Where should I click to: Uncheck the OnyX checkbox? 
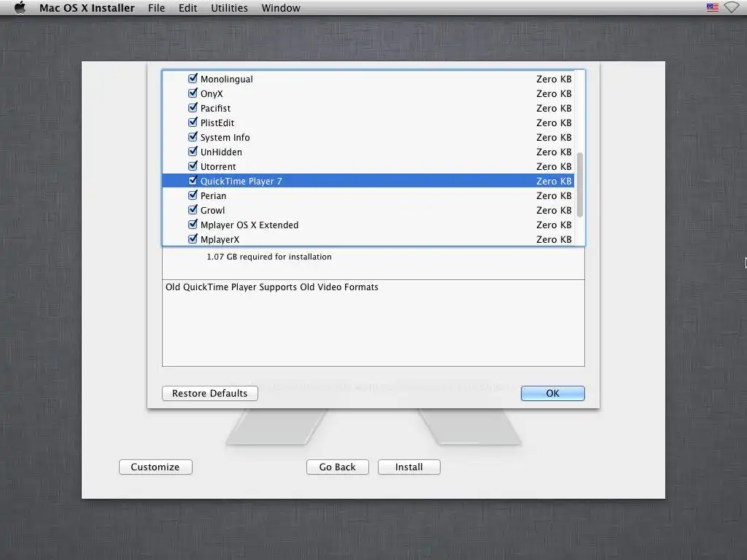(193, 93)
